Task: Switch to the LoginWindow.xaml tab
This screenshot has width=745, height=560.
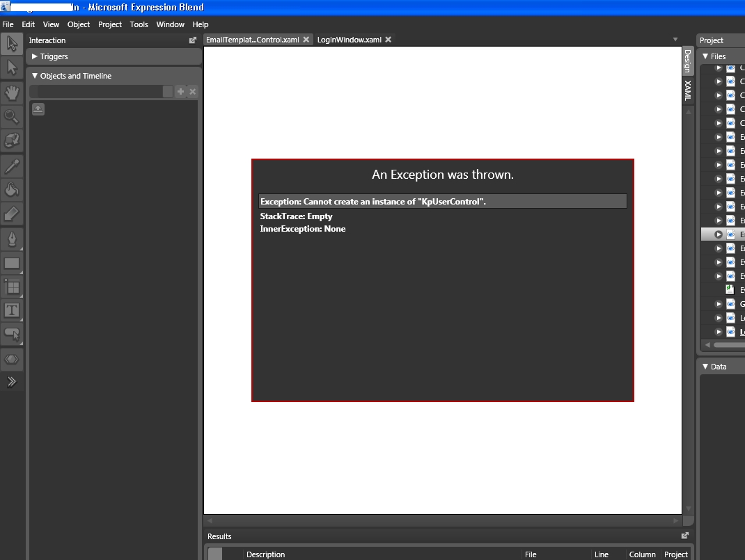Action: (x=350, y=40)
